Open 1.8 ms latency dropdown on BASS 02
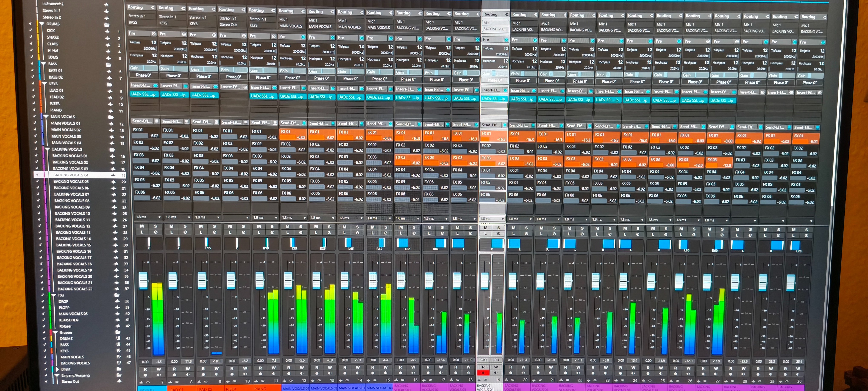 click(x=159, y=217)
